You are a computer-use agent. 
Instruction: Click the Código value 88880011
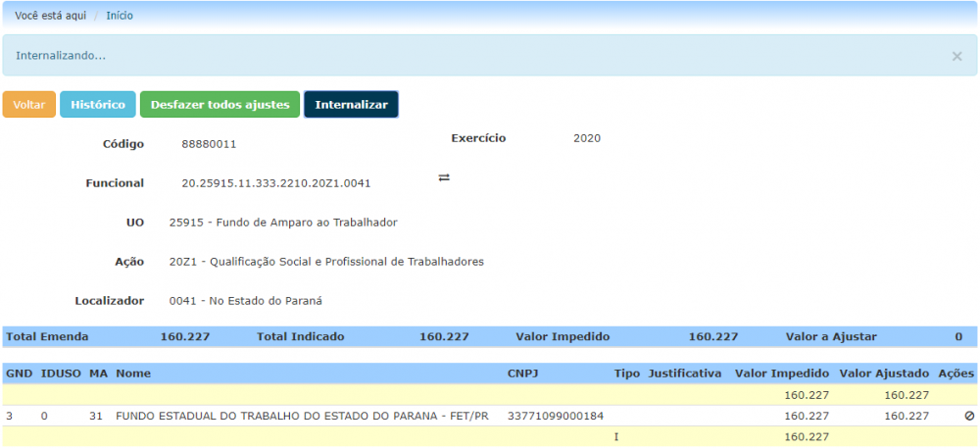pyautogui.click(x=209, y=144)
